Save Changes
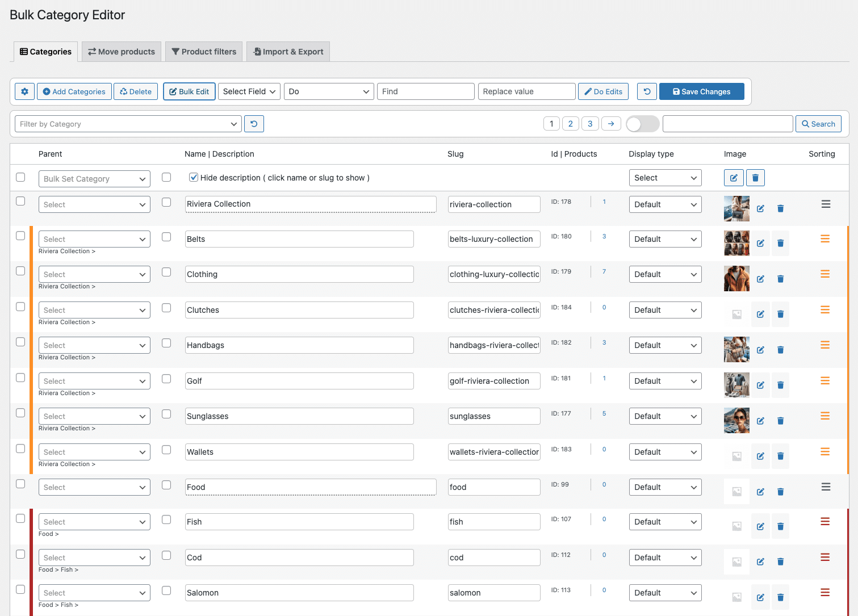This screenshot has height=616, width=858. pos(702,91)
